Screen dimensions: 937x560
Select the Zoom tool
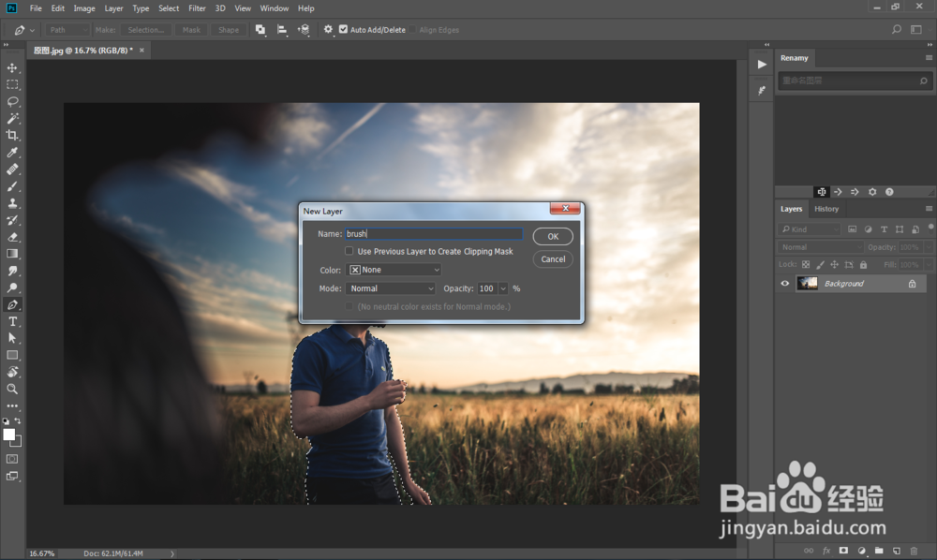pyautogui.click(x=12, y=389)
